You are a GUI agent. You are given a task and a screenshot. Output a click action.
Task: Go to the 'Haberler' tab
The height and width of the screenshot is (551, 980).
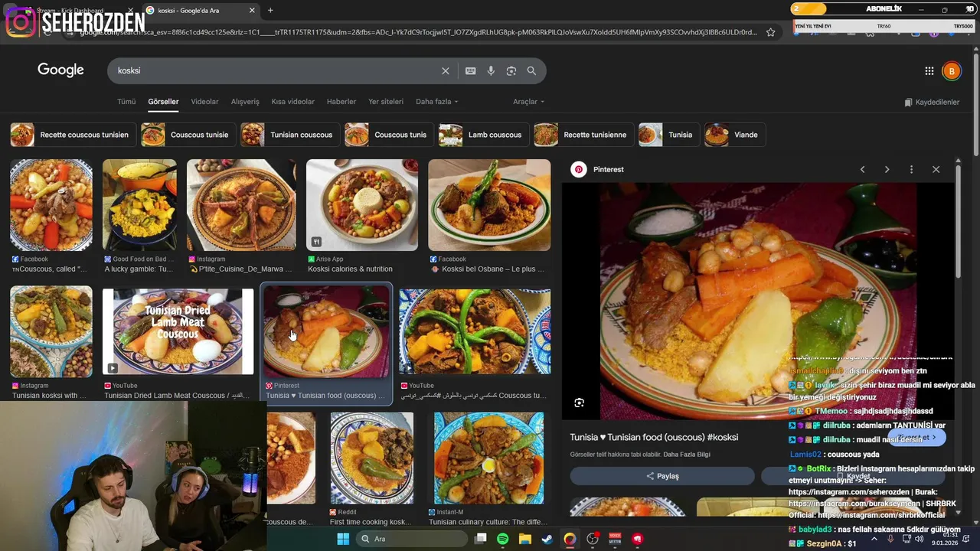pyautogui.click(x=341, y=102)
